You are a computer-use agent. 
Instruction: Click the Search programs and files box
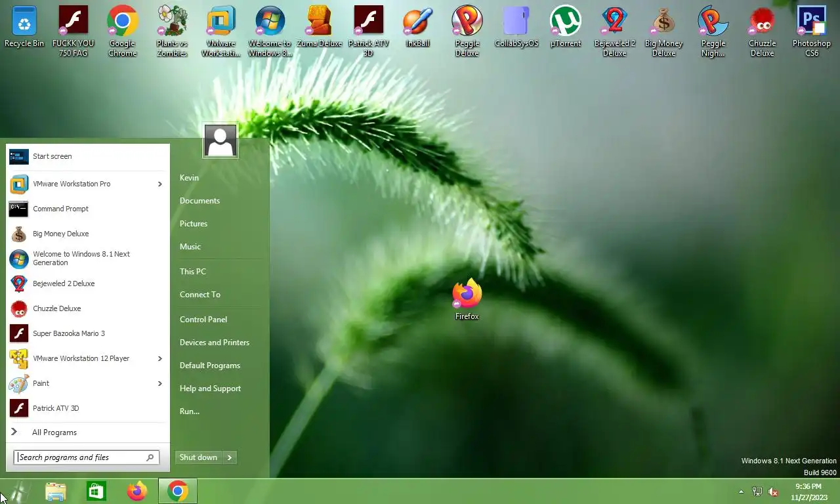(x=87, y=457)
